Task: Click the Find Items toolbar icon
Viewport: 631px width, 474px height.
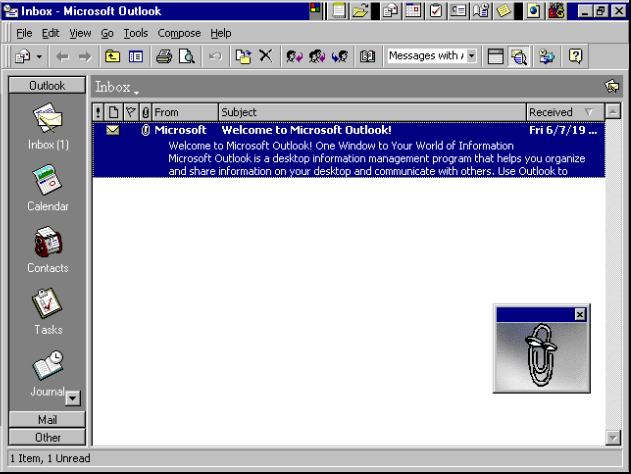Action: (546, 56)
